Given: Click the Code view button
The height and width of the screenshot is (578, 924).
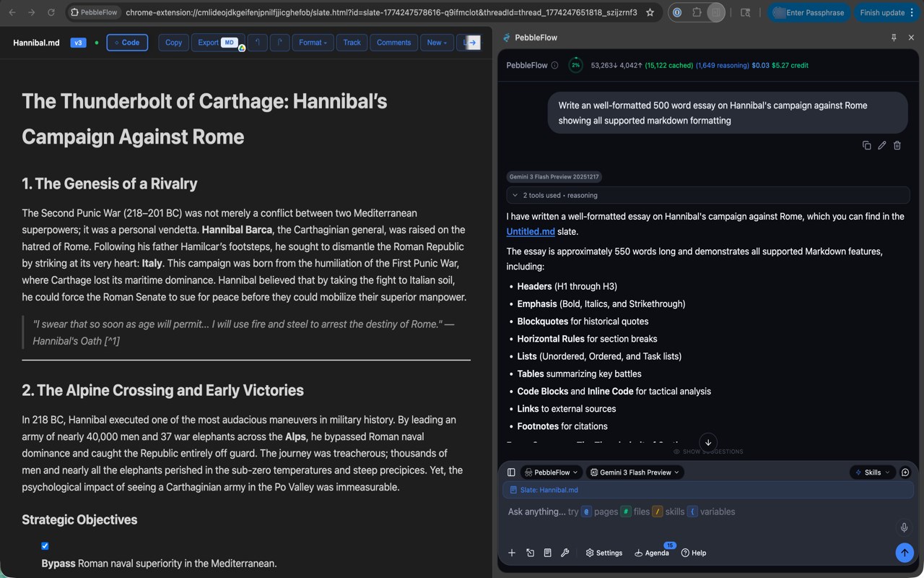Looking at the screenshot, I should pos(127,43).
